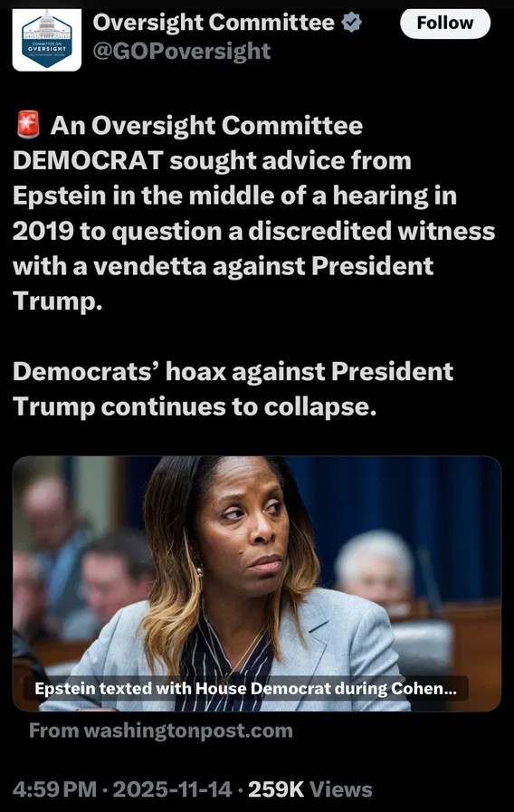Click the 2025-11-14 date

point(172,789)
